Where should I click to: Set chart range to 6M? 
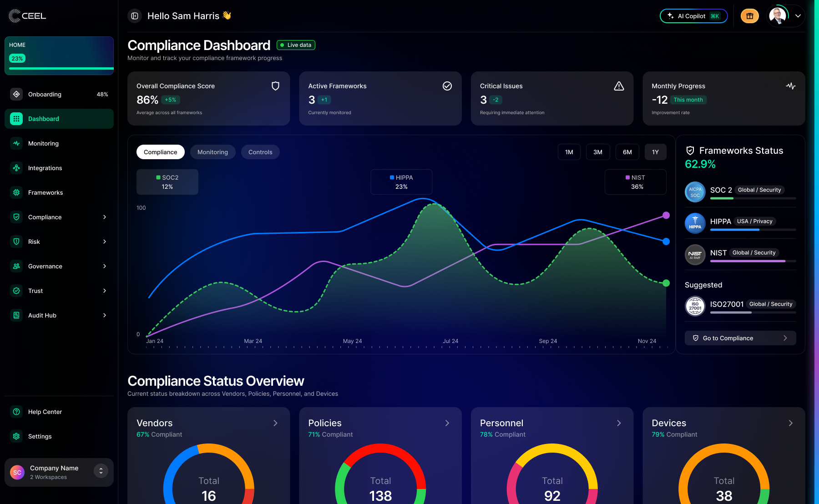[627, 152]
